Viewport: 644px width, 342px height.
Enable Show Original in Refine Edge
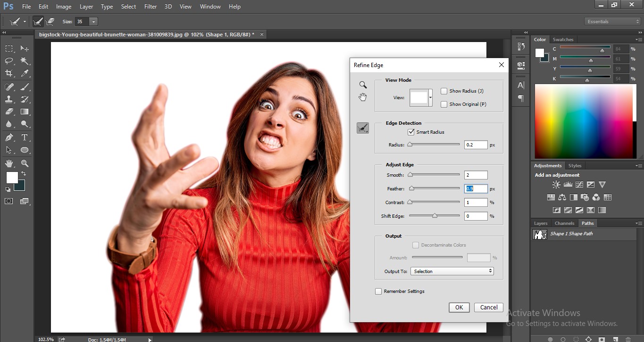click(444, 104)
